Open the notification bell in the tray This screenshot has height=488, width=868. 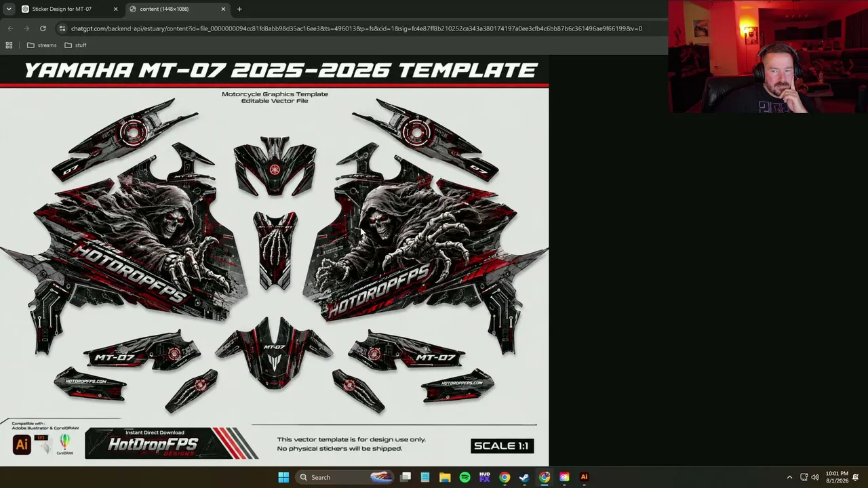(856, 477)
